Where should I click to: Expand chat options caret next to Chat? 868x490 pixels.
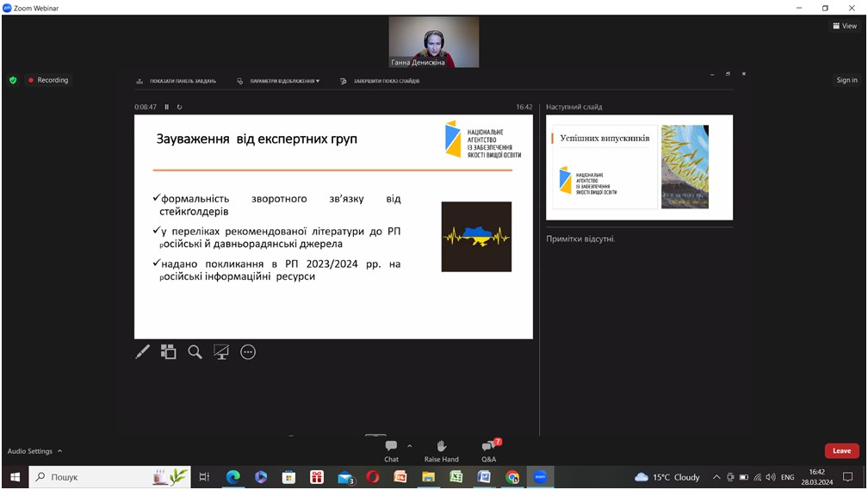pyautogui.click(x=409, y=446)
